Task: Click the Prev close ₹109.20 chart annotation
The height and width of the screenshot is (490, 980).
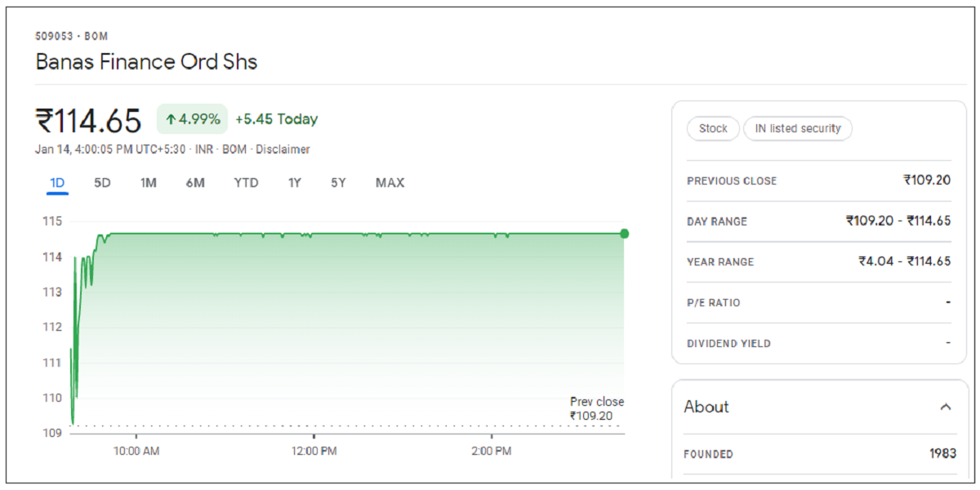Action: [x=597, y=408]
